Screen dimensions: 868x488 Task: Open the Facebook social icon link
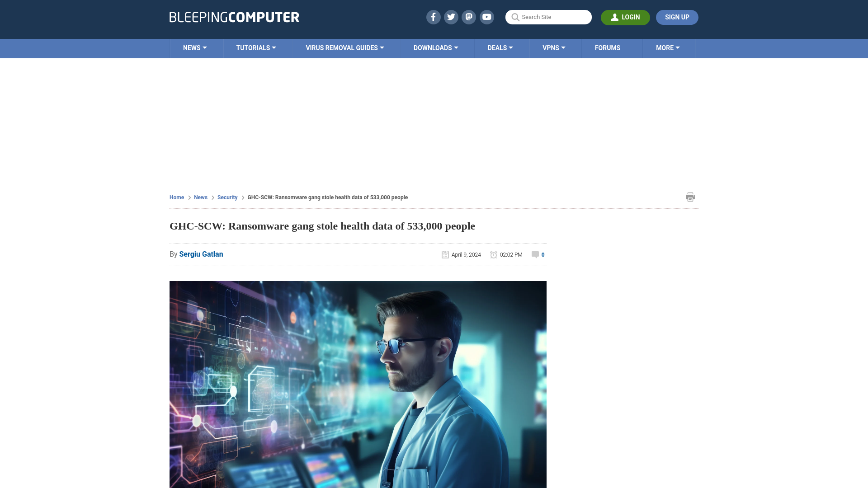click(433, 17)
